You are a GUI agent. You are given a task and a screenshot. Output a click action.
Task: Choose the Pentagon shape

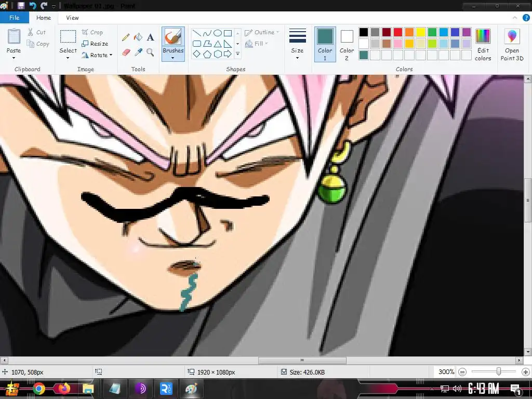click(207, 54)
